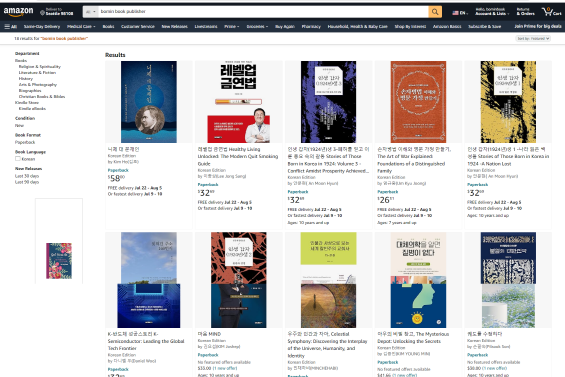Screen dimensions: 565x377
Task: Open Returns & Orders
Action: point(525,12)
